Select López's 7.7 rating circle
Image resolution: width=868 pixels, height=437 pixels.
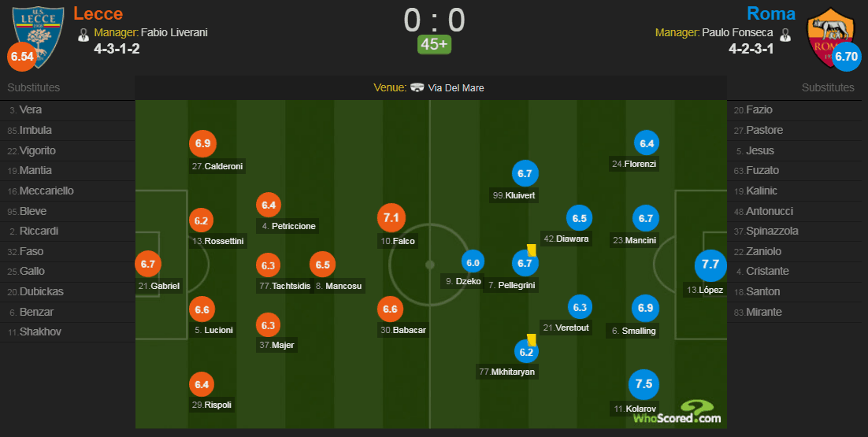pos(710,265)
